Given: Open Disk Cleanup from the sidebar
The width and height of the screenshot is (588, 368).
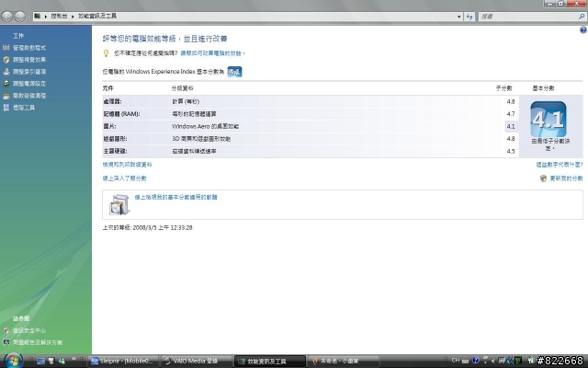Looking at the screenshot, I should tap(29, 96).
